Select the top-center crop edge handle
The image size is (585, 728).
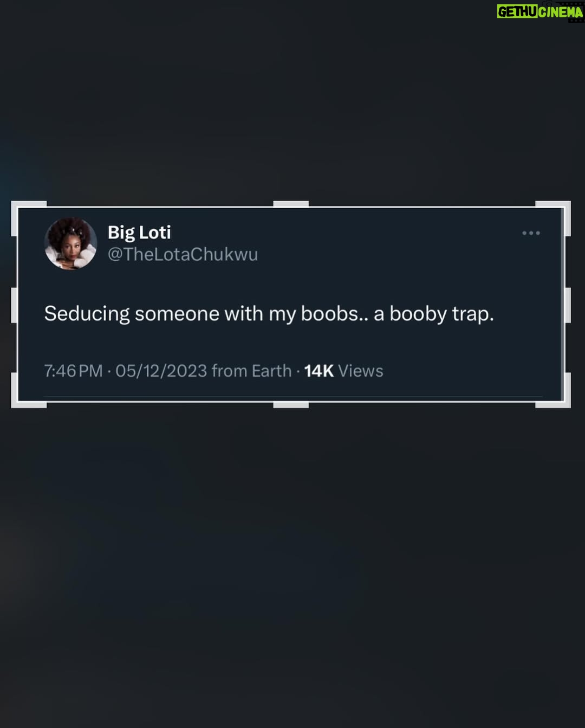pyautogui.click(x=291, y=204)
